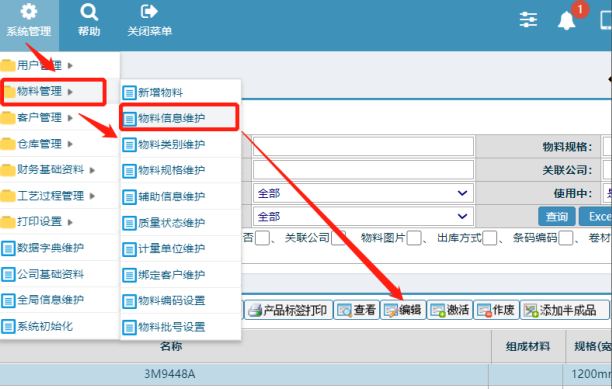Click the 工艺过程管理 folder icon

[x=8, y=195]
